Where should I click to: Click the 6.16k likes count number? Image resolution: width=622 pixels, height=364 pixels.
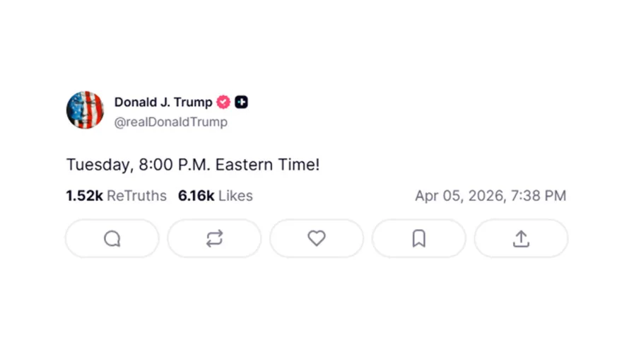tap(196, 196)
